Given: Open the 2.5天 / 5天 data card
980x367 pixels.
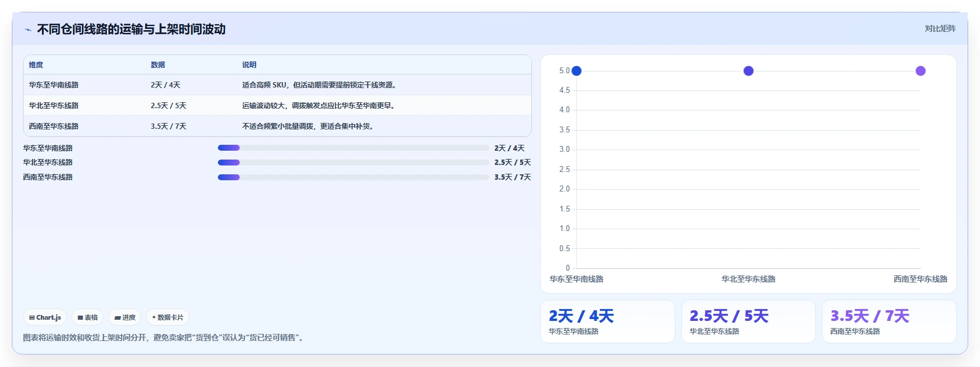Looking at the screenshot, I should coord(749,321).
